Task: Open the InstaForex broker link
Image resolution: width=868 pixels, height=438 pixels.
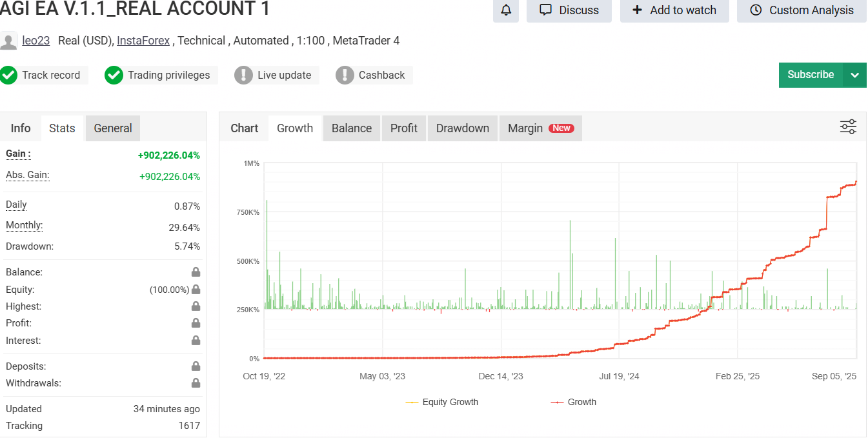Action: tap(143, 41)
